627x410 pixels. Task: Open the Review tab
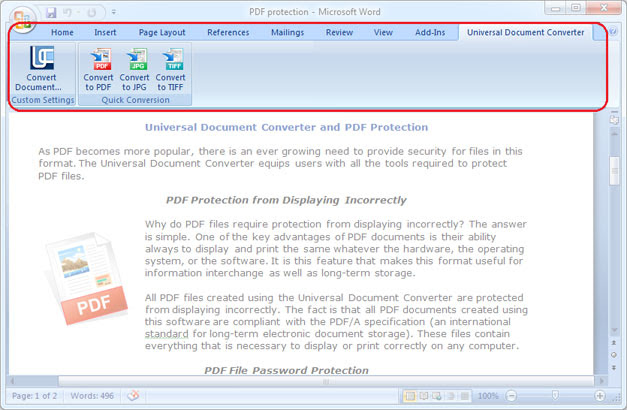[339, 32]
